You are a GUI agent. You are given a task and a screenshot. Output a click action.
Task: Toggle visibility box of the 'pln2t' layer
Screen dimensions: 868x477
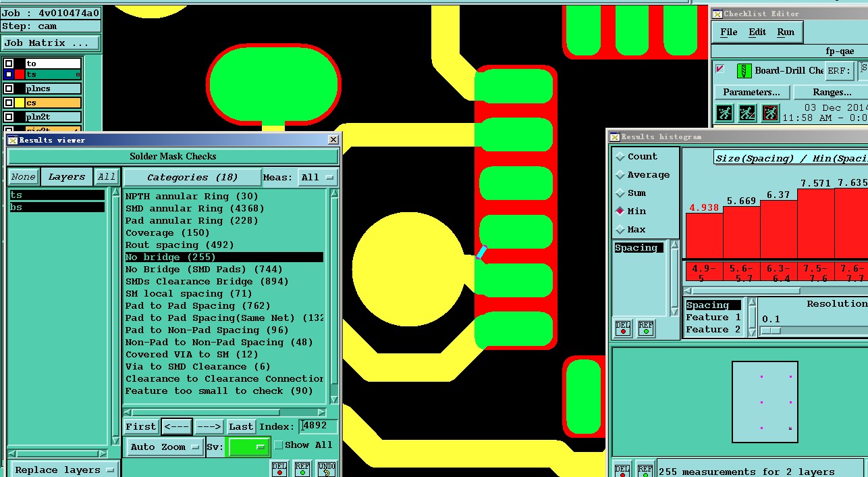(x=9, y=117)
